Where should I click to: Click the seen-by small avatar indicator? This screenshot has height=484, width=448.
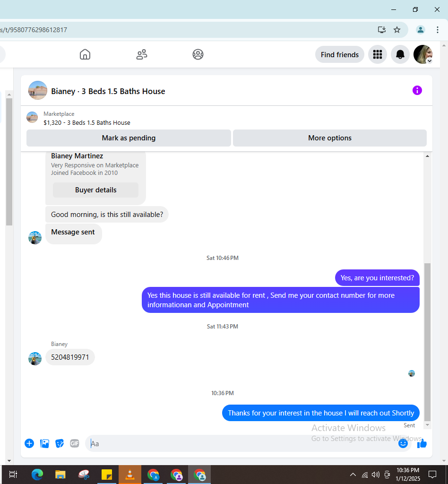(x=412, y=373)
